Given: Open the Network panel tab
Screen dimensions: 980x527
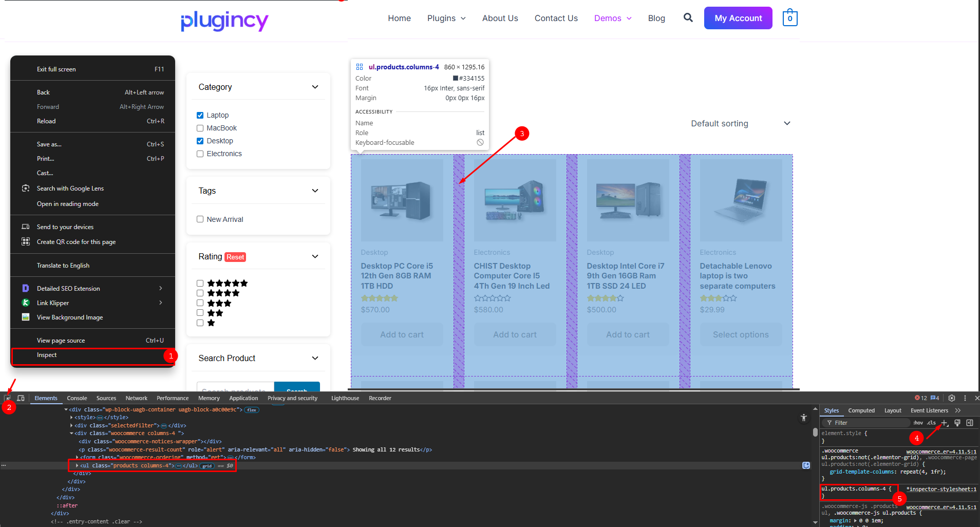Looking at the screenshot, I should click(x=136, y=398).
